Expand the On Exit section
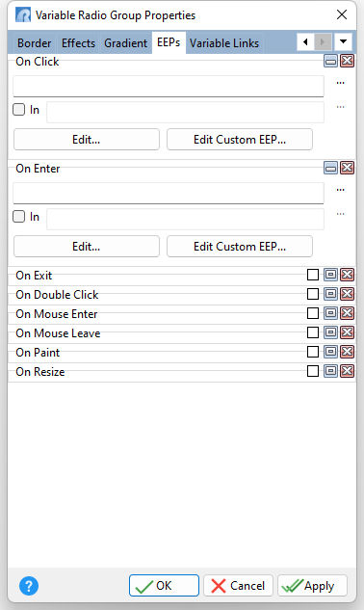Screen dimensions: 364x610 330,275
